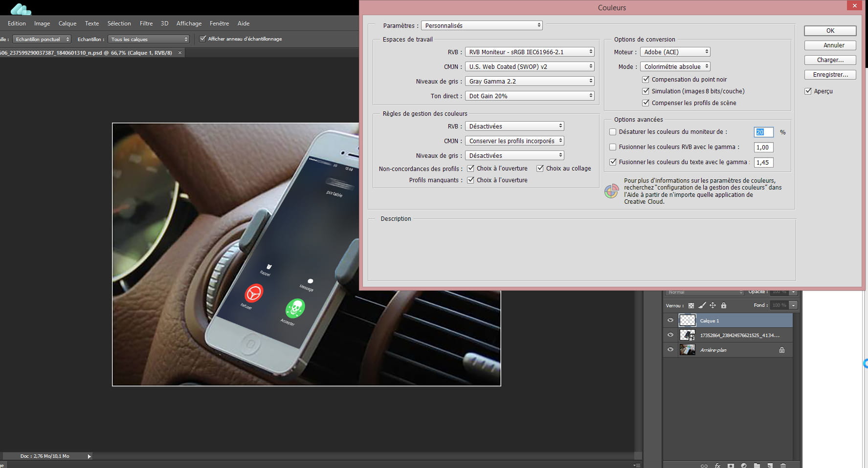The width and height of the screenshot is (868, 468).
Task: Toggle Non-concordances Choix à l'ouverture checkbox
Action: (470, 169)
